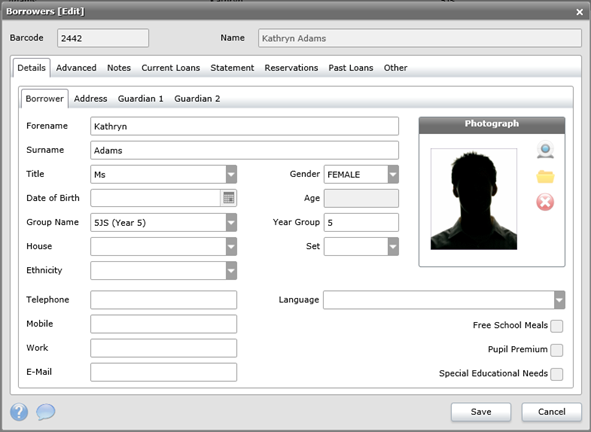Close the Borrowers Edit dialog
The height and width of the screenshot is (432, 591).
pos(579,12)
